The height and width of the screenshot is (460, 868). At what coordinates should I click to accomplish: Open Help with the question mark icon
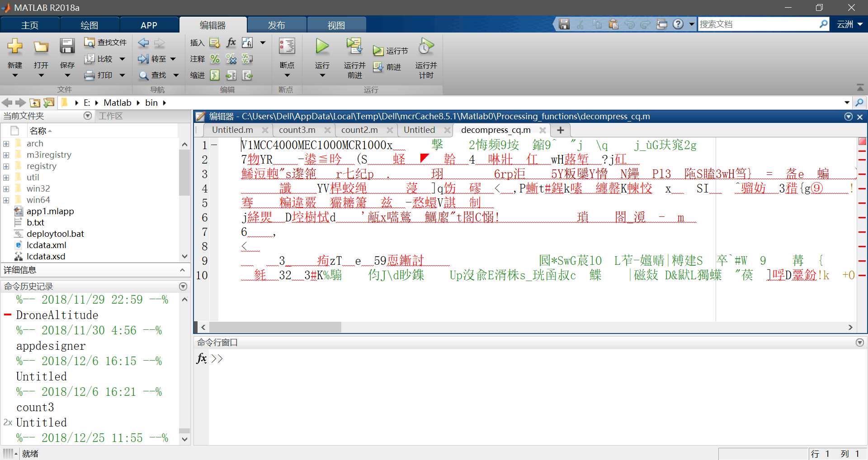coord(678,24)
